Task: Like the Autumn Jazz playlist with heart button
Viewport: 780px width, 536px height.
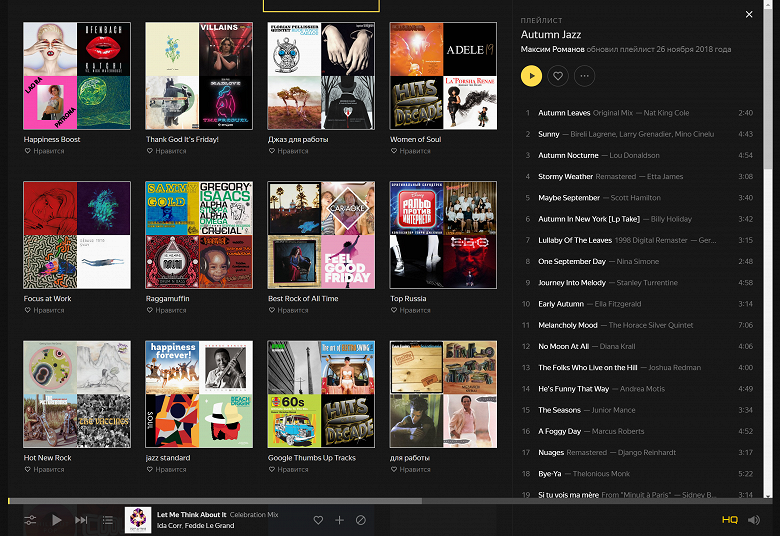Action: point(558,76)
